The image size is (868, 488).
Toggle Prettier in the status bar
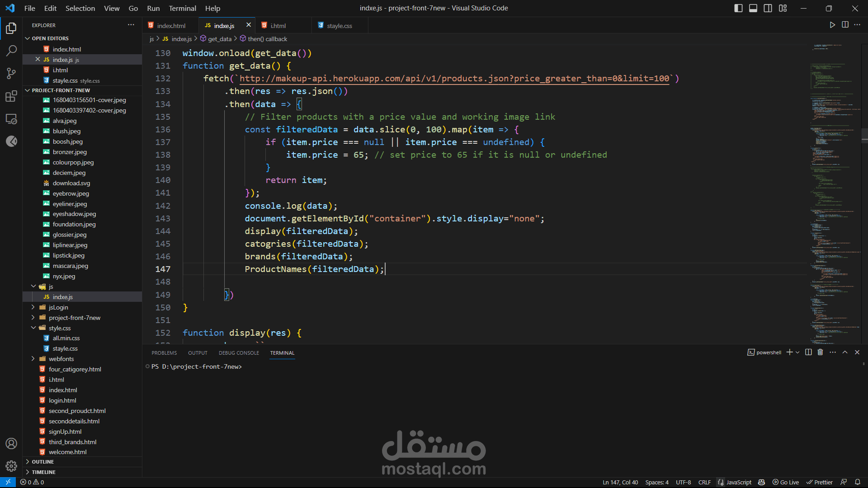click(x=820, y=482)
